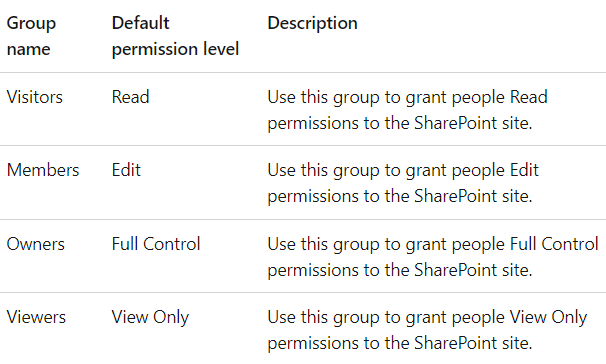Click the Edit permission level cell
Viewport: 606px width, 364px height.
click(x=126, y=170)
